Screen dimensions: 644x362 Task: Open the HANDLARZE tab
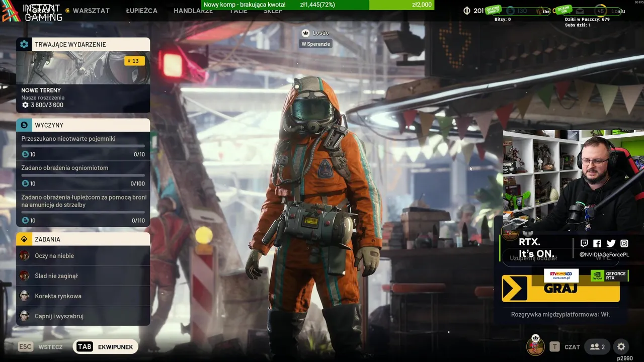coord(193,11)
